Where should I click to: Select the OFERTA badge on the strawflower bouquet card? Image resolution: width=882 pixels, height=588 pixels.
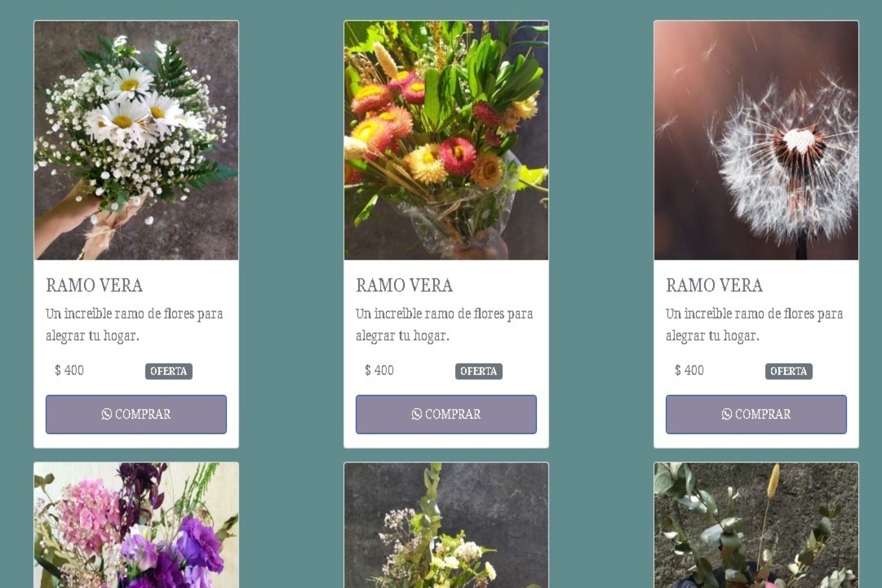pyautogui.click(x=479, y=371)
